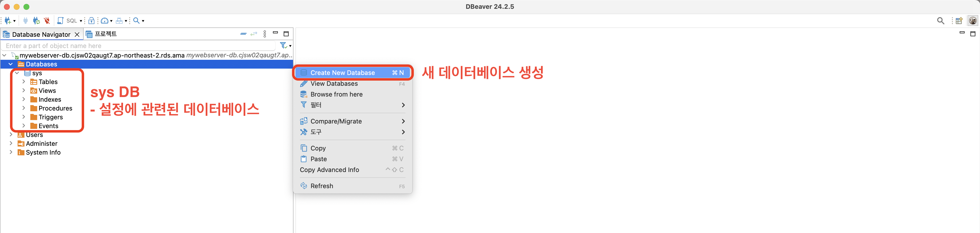The image size is (980, 233).
Task: Click the navigator filter funnel icon
Action: point(283,45)
